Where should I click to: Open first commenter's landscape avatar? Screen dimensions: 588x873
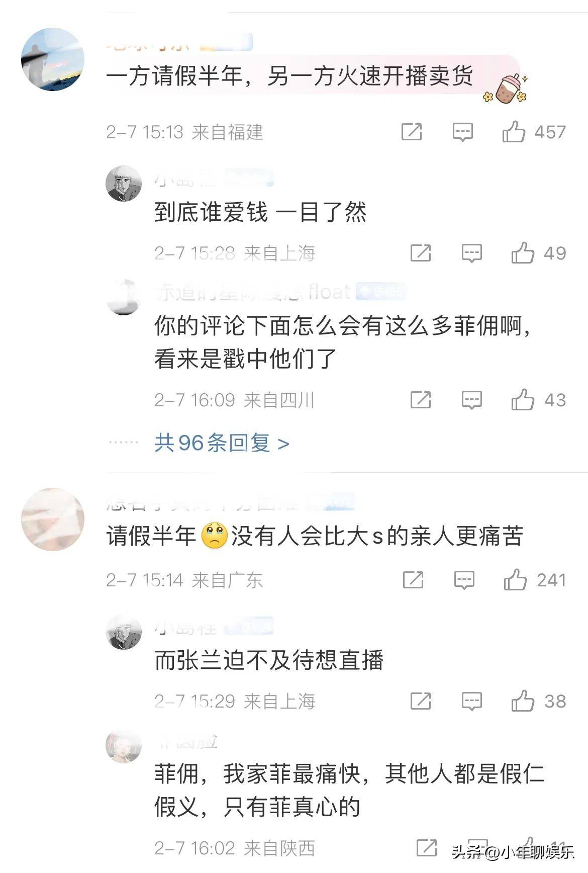coord(53,59)
